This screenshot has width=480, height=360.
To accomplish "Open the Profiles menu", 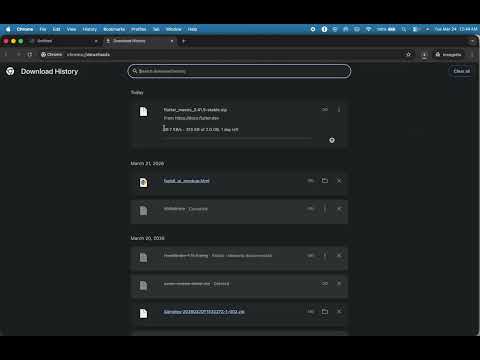I will pyautogui.click(x=139, y=29).
